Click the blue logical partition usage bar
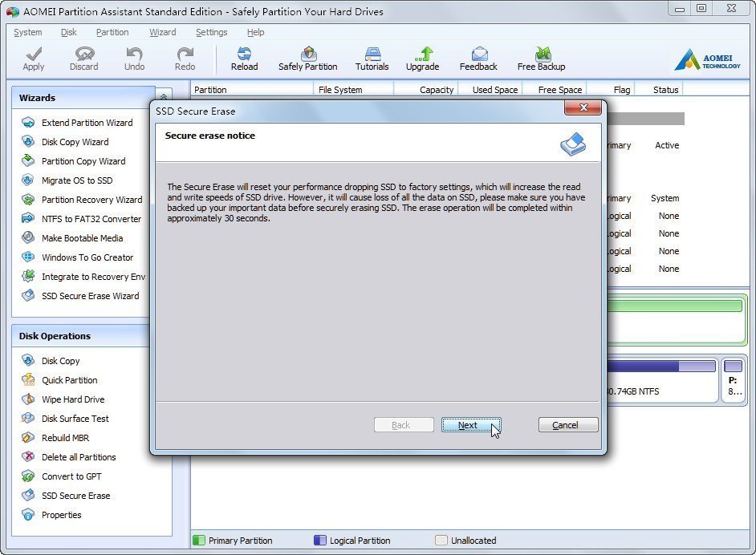 660,367
